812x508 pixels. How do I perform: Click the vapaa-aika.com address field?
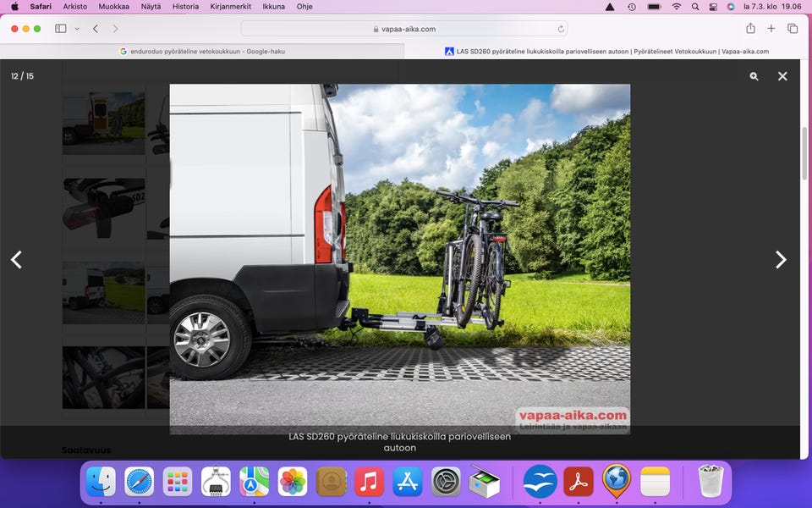403,29
